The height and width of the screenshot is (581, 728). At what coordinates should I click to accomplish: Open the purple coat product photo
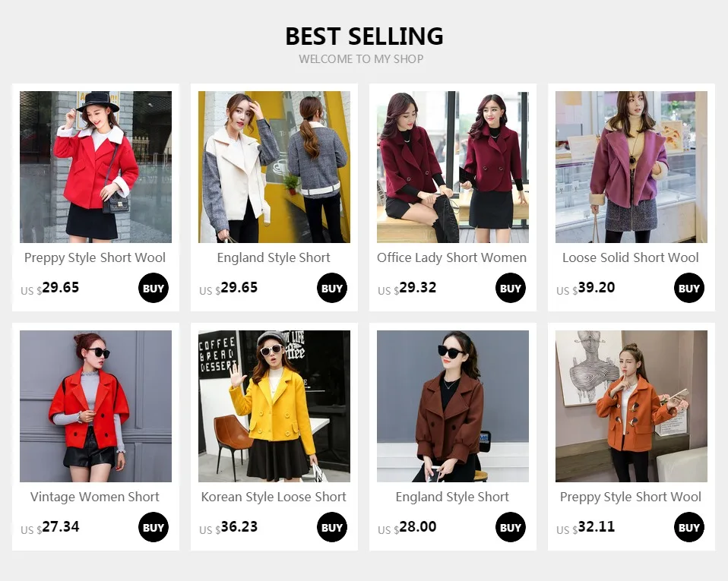[631, 167]
